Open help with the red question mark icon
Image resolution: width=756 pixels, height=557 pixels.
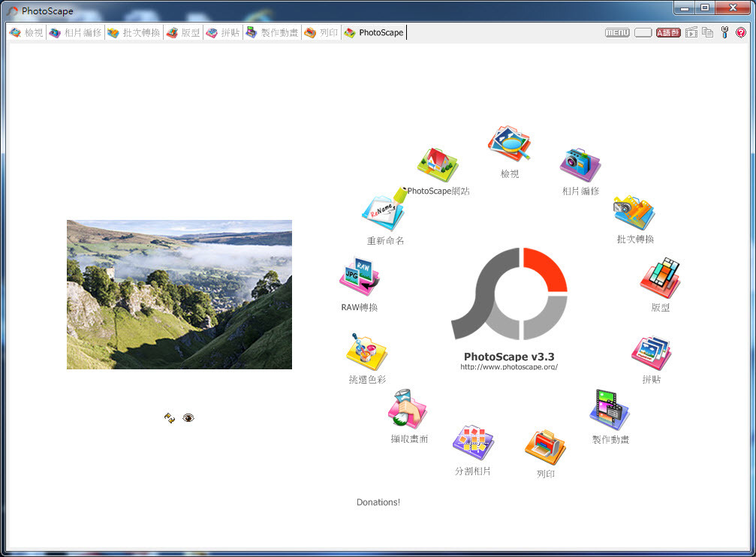click(x=741, y=32)
